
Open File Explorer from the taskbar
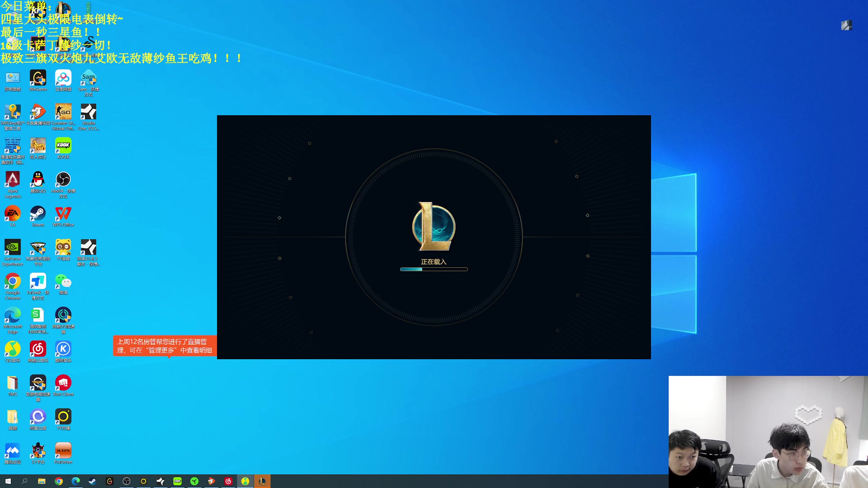[42, 481]
